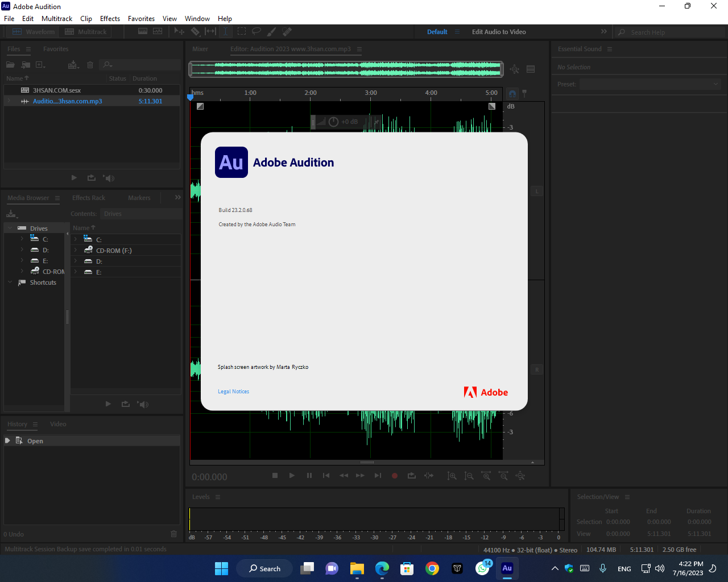
Task: Click Zoom Out Time icon
Action: [503, 476]
